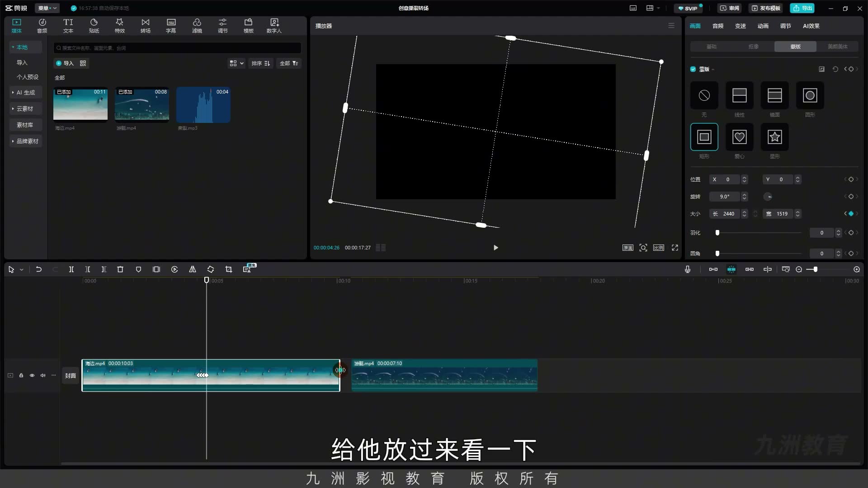This screenshot has height=488, width=868.
Task: Open the 排序 sort dropdown
Action: pos(261,63)
